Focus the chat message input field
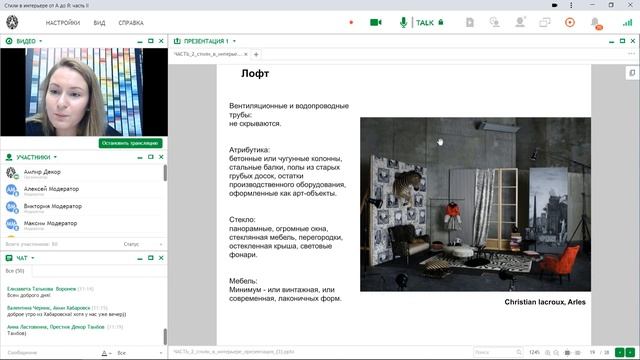 51,353
